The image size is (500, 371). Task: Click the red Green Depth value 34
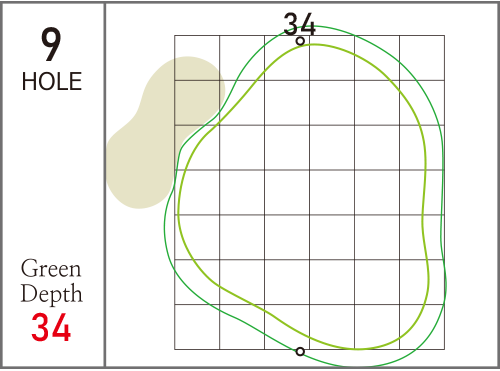click(51, 327)
